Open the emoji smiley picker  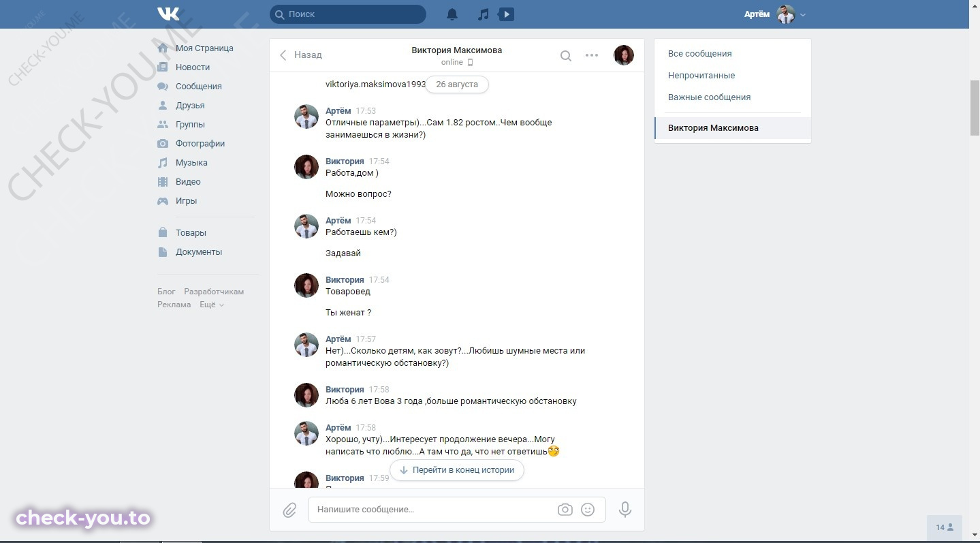[x=588, y=510]
